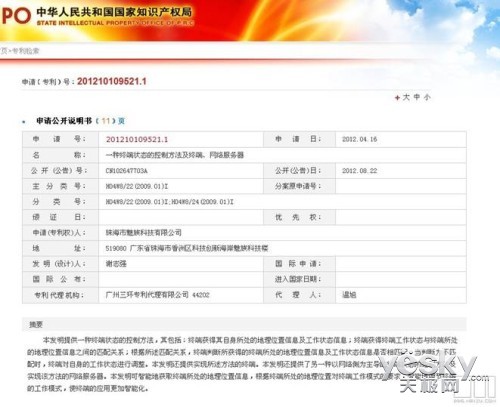
Task: Click the 11 page count link
Action: [106, 121]
